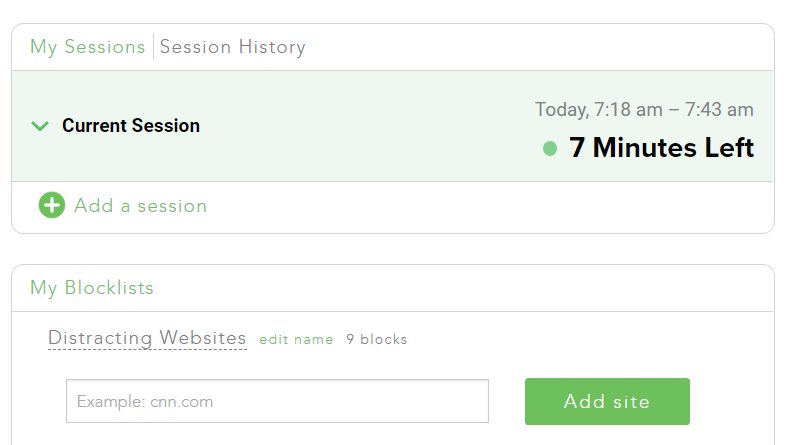This screenshot has width=788, height=445.
Task: Collapse the Current Session chevron
Action: 40,126
